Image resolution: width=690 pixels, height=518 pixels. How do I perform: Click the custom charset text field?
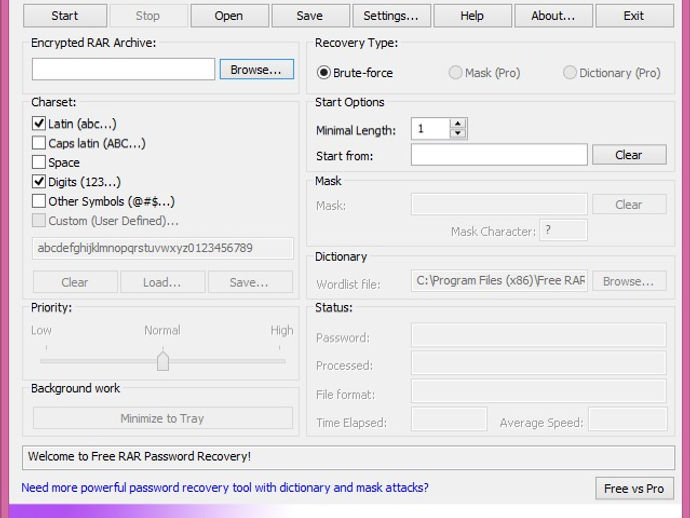pos(162,248)
